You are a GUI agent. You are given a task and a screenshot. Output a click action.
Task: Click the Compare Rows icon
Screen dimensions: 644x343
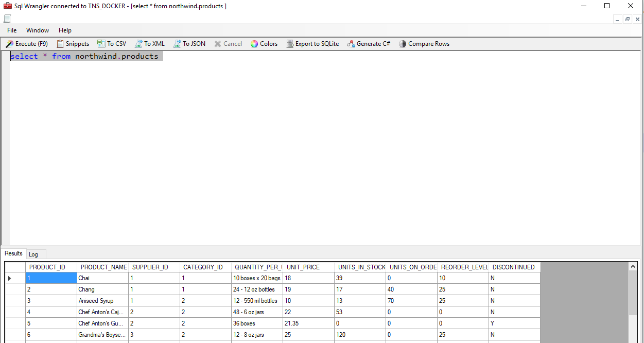click(403, 44)
